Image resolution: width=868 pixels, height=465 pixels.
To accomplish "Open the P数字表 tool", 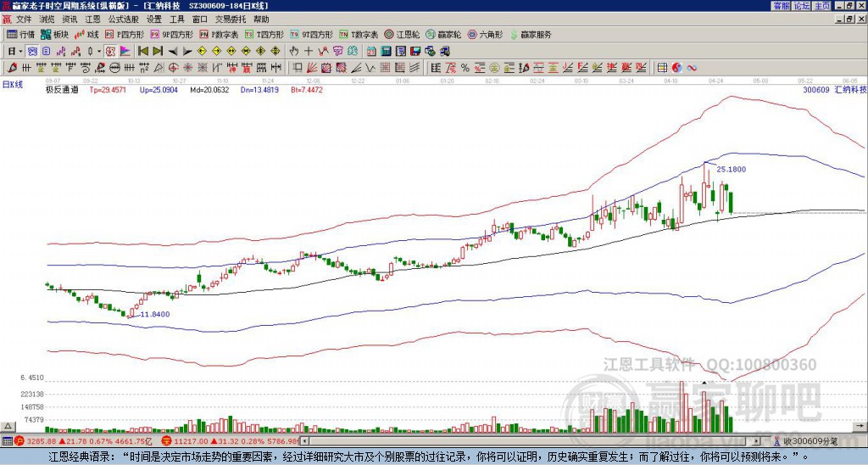I will coord(220,34).
